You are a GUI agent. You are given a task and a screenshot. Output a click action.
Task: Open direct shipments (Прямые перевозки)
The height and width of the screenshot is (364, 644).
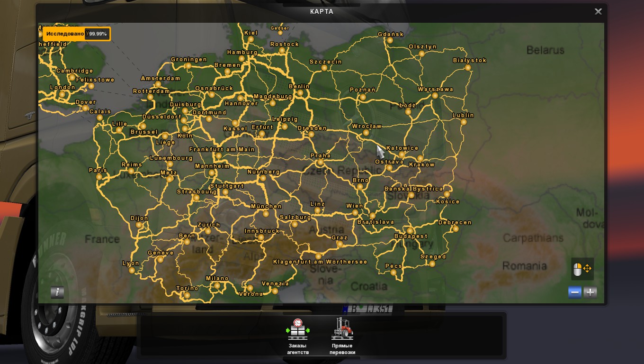point(342,337)
